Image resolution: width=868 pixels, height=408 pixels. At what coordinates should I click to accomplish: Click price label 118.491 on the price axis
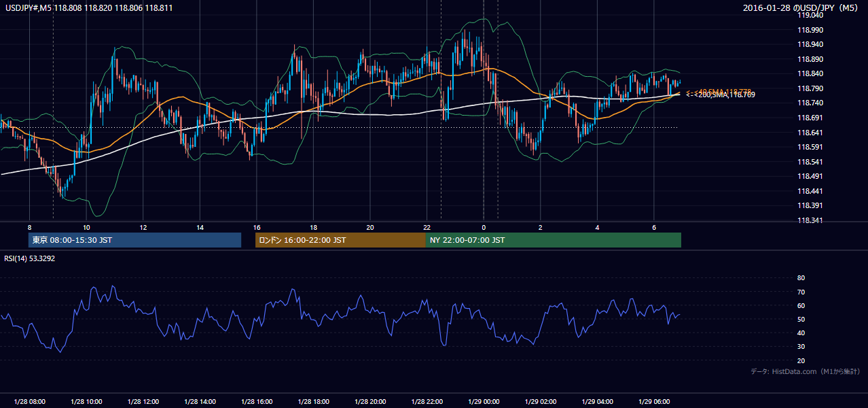point(810,177)
